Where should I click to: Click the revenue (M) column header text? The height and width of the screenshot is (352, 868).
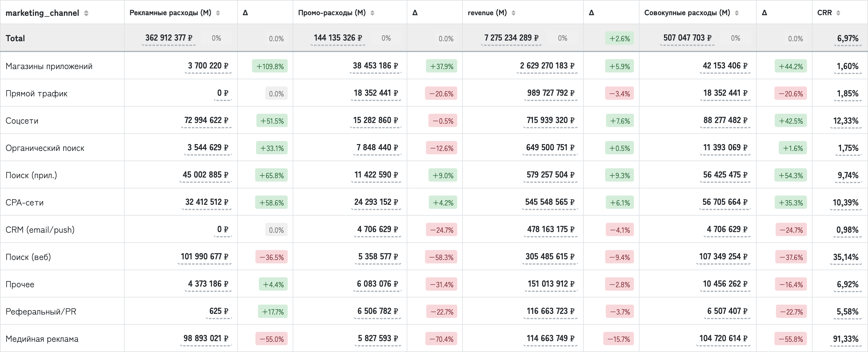point(487,13)
